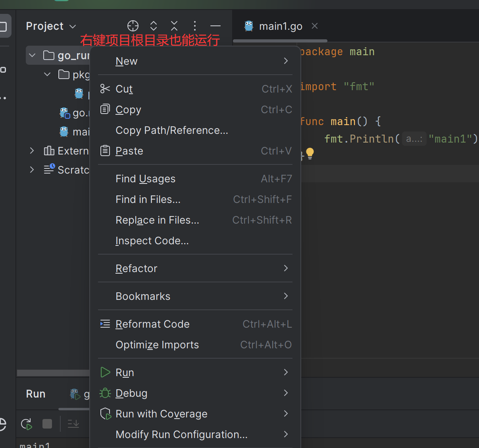Open Project panel options three-dot menu
This screenshot has width=479, height=448.
pyautogui.click(x=194, y=26)
